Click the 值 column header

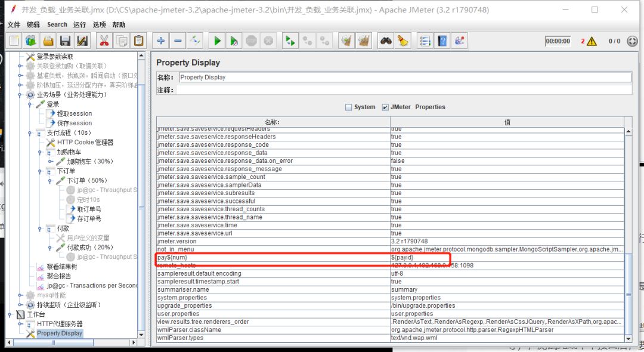point(507,122)
